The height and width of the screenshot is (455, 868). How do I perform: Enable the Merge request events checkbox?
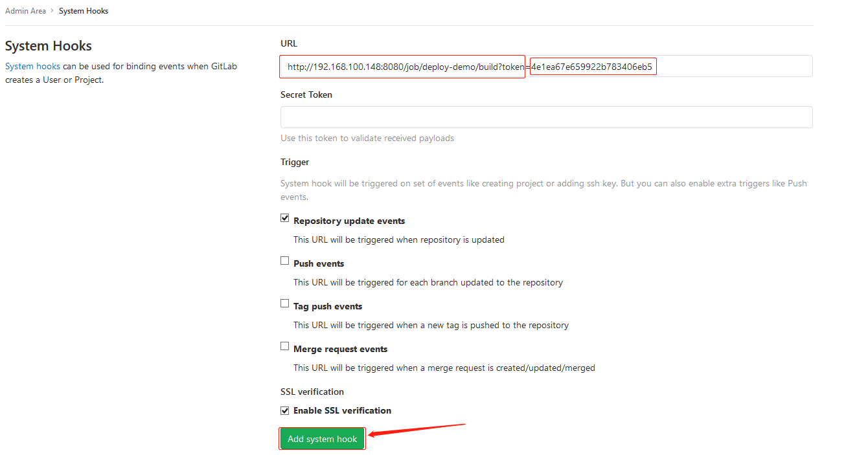pos(284,346)
